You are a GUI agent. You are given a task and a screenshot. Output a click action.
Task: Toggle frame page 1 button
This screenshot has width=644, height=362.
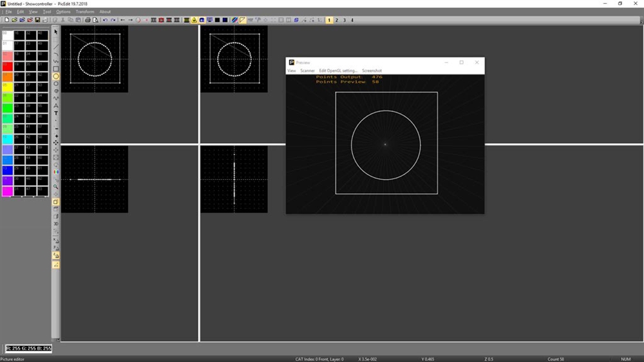click(x=329, y=20)
